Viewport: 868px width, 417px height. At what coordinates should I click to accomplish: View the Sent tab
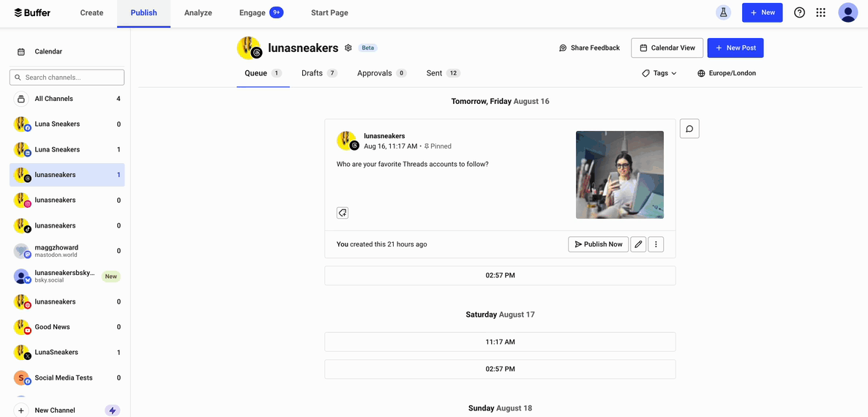(443, 73)
